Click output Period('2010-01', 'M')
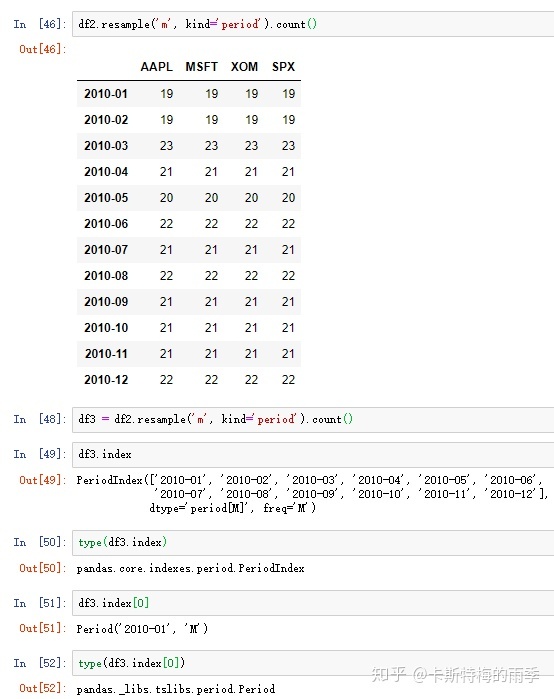This screenshot has height=699, width=554. (142, 629)
